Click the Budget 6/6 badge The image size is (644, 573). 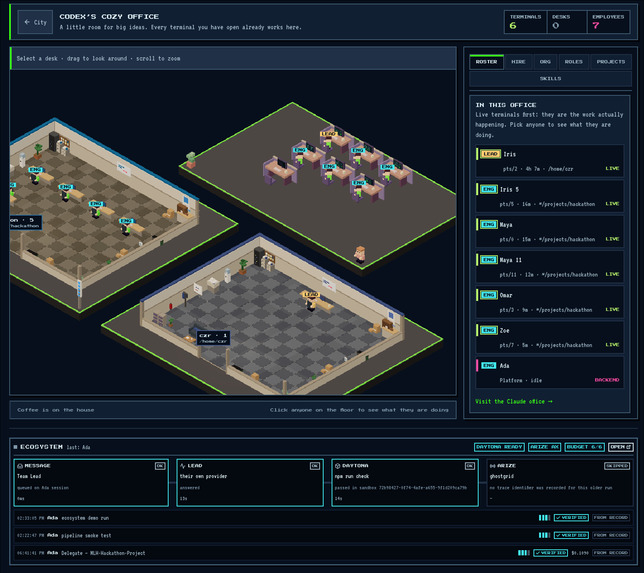pyautogui.click(x=584, y=447)
